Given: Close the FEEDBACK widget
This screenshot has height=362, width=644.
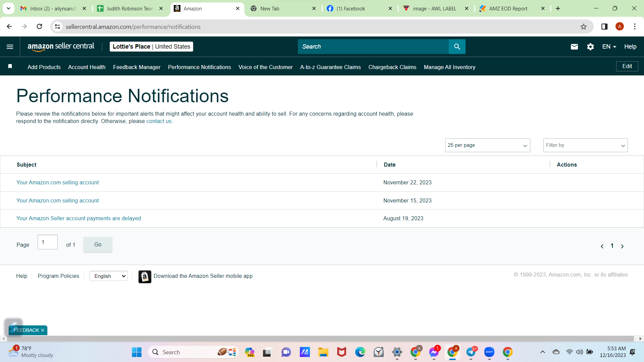Looking at the screenshot, I should 43,330.
